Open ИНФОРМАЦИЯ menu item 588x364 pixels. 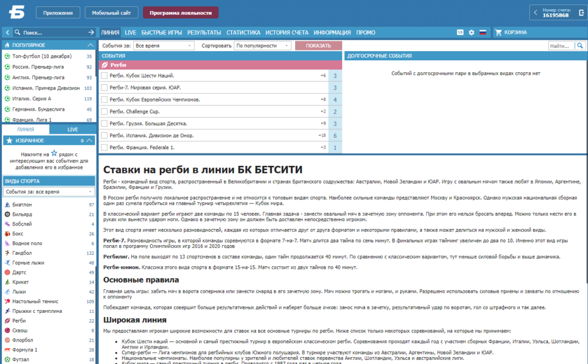click(332, 33)
